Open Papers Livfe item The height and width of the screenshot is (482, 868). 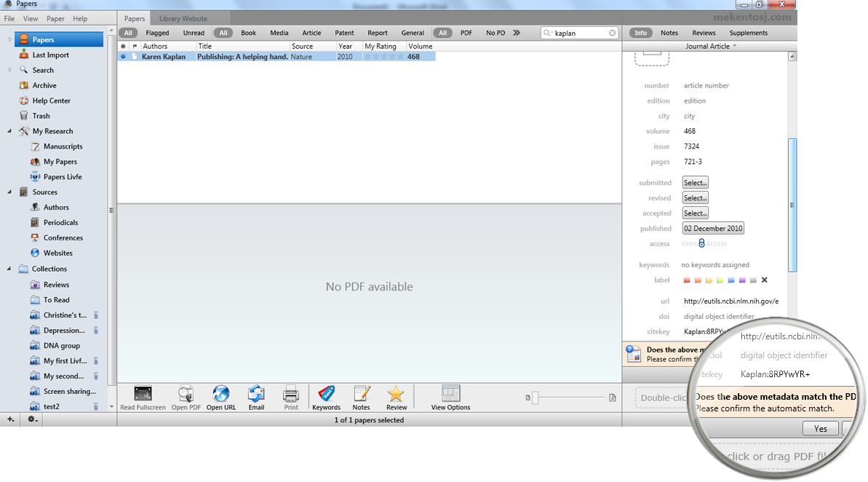[x=62, y=177]
